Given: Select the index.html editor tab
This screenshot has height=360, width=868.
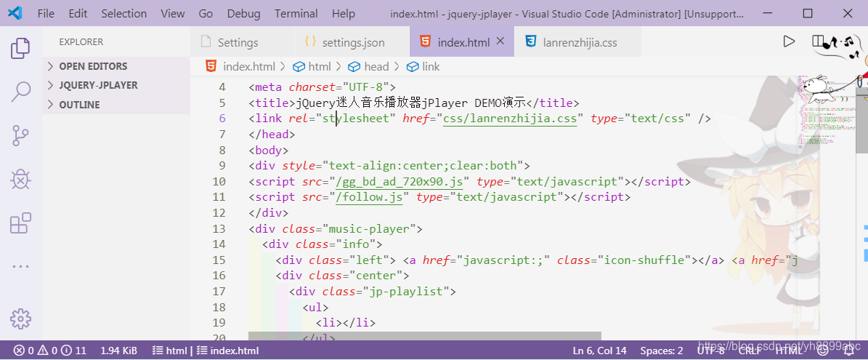Looking at the screenshot, I should point(462,42).
